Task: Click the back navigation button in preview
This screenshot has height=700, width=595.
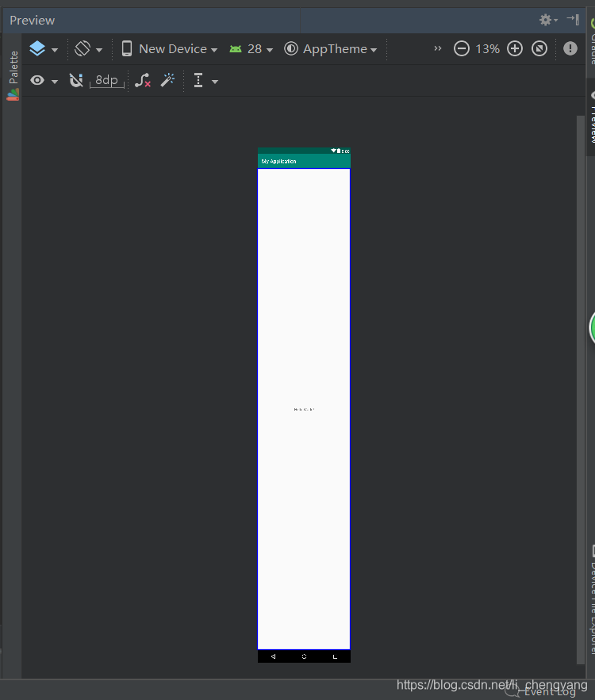Action: click(274, 656)
